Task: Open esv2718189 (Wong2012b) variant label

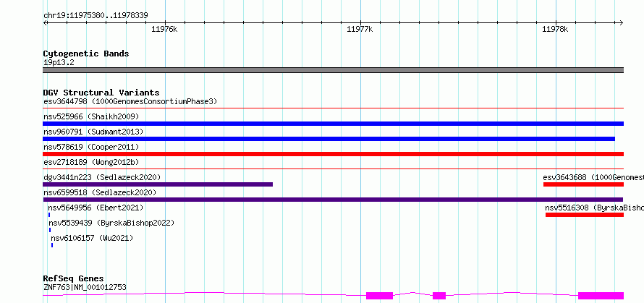Action: pos(91,162)
